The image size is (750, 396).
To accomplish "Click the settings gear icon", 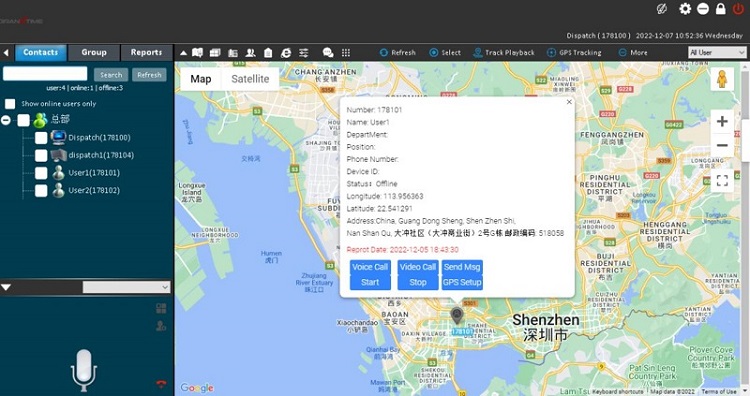I will [685, 9].
